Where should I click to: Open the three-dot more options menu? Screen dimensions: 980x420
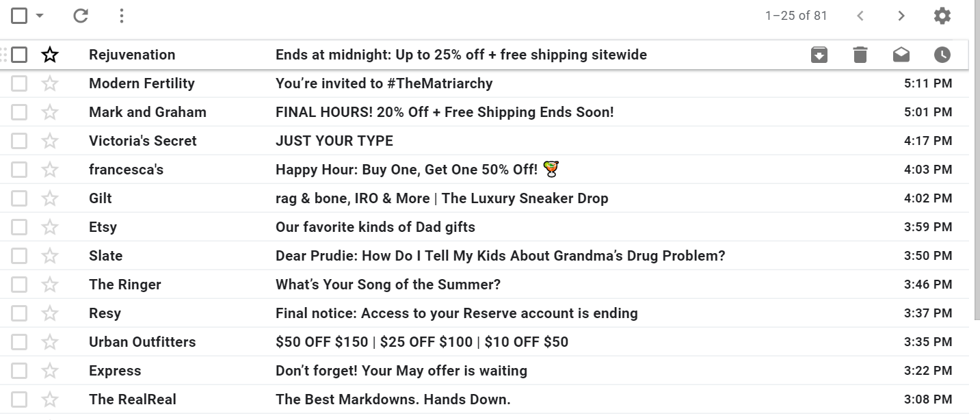[121, 16]
